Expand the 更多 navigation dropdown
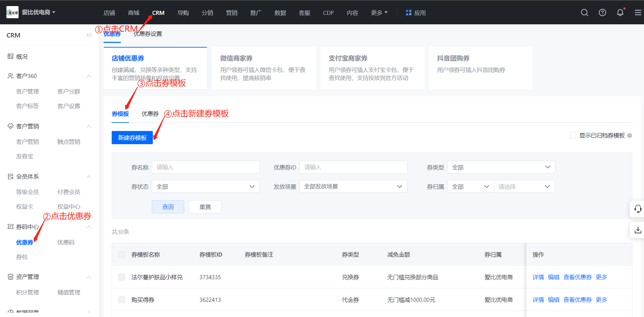644x317 pixels. [x=379, y=12]
